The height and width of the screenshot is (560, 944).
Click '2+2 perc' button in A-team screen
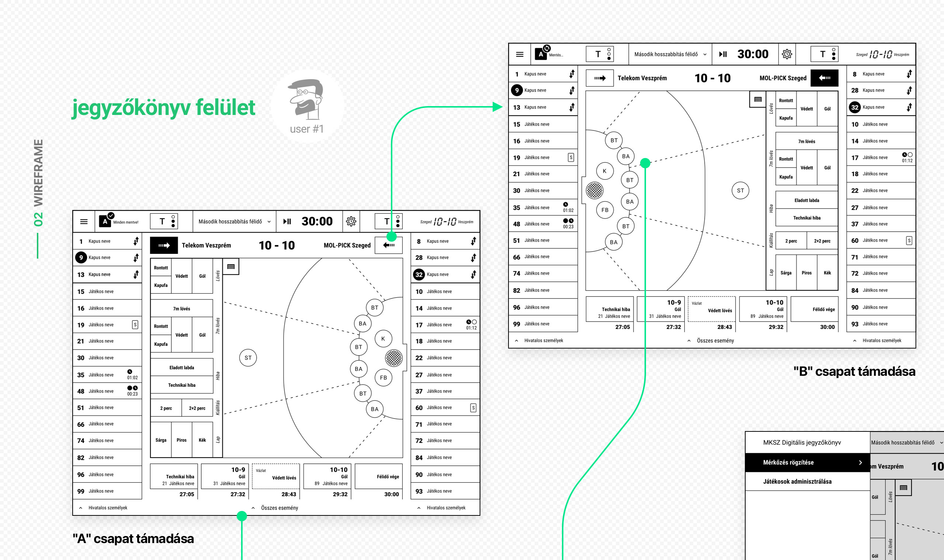197,408
